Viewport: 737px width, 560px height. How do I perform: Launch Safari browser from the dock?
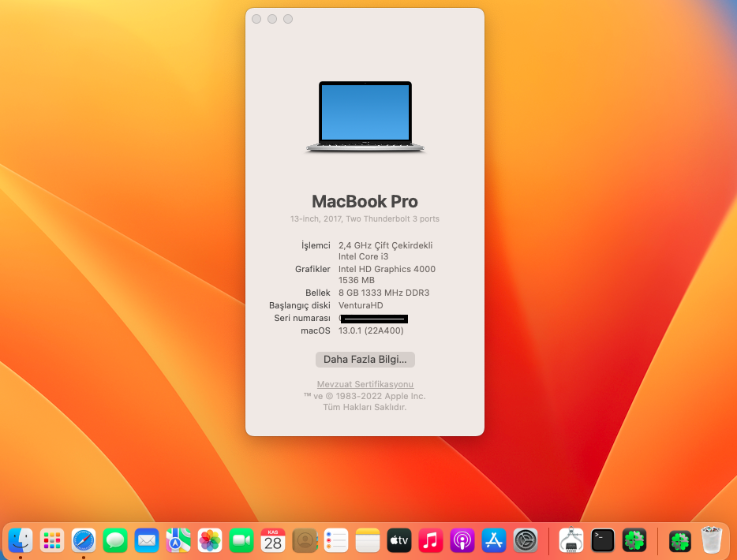click(84, 540)
